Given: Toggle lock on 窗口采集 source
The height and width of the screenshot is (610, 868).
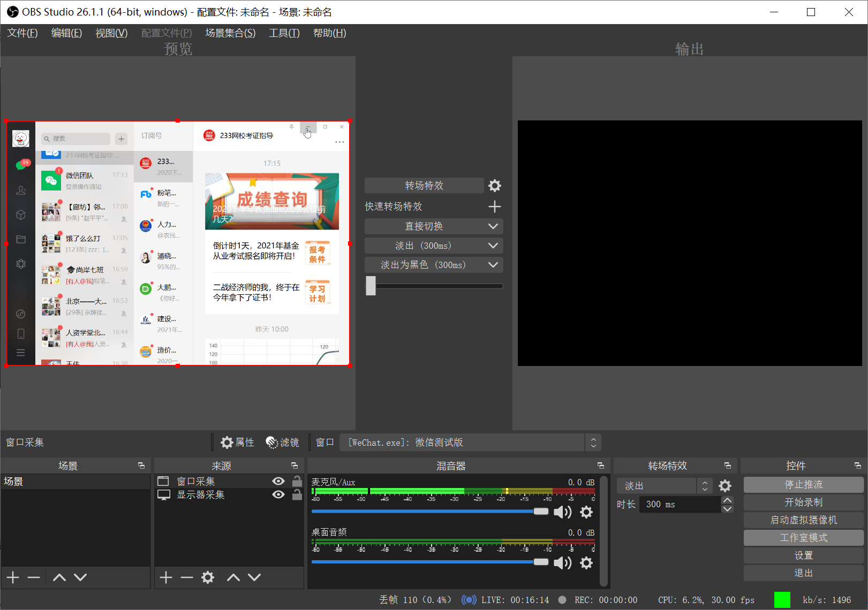Looking at the screenshot, I should 297,481.
